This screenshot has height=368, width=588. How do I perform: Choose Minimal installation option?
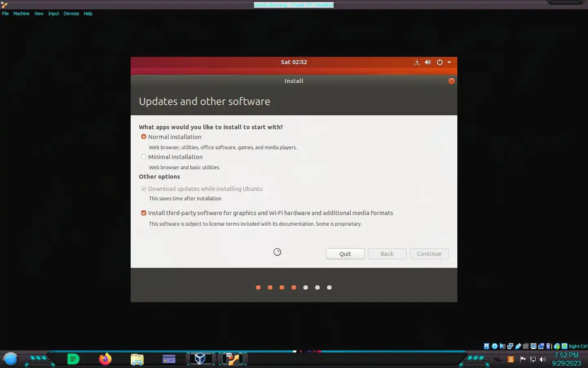144,157
